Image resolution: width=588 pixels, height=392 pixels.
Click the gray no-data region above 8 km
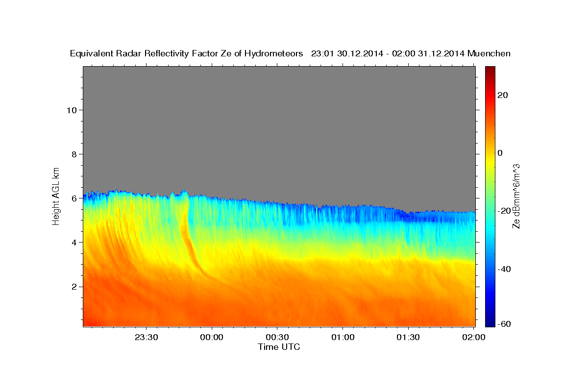coord(279,110)
